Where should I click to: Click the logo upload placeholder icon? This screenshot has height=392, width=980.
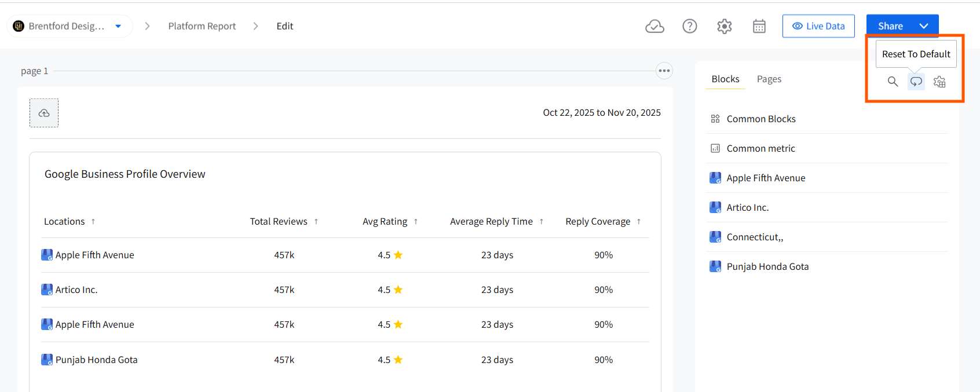44,113
